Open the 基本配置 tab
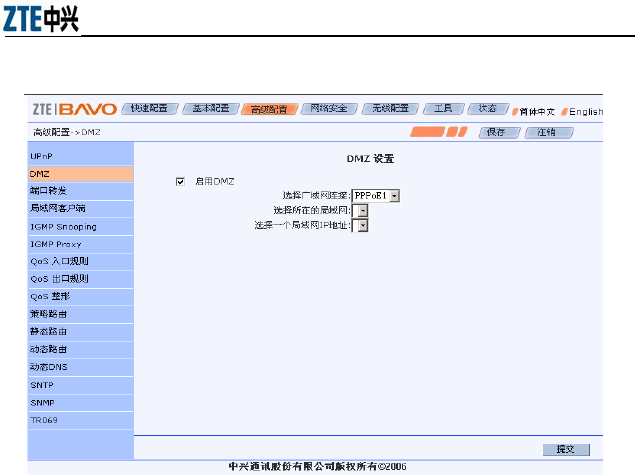Viewport: 635px width, 475px height. (x=211, y=109)
